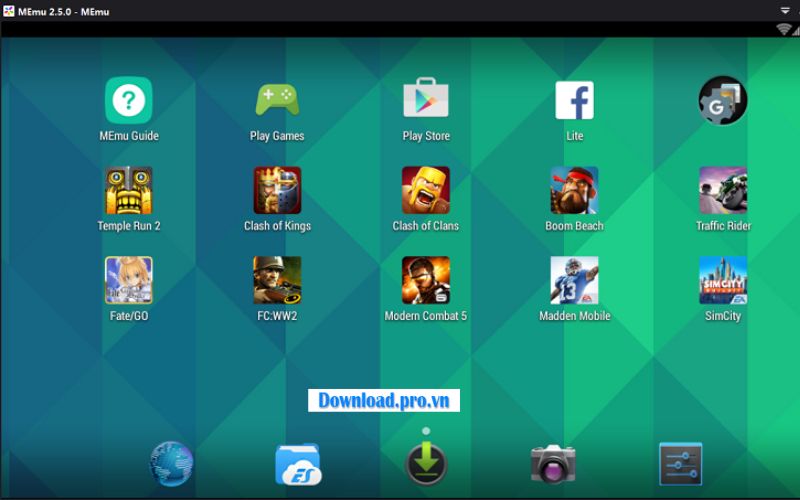Click the home screen page indicator dot
800x500 pixels.
426,431
